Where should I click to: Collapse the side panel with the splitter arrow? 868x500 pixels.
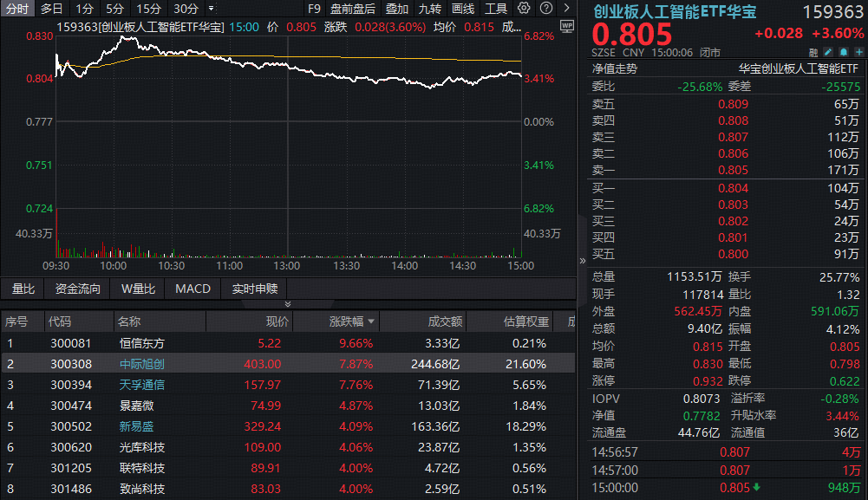[x=581, y=260]
